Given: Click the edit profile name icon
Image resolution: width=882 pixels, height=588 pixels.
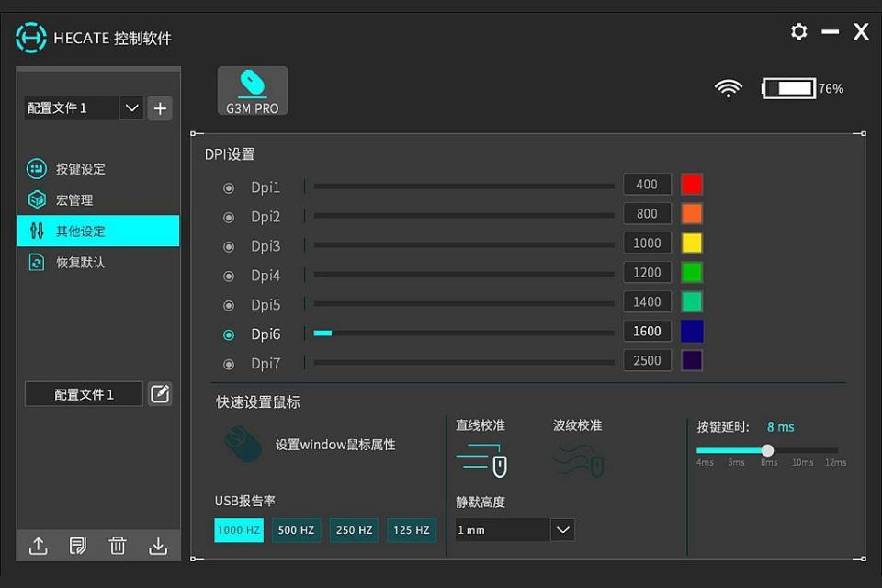Looking at the screenshot, I should coord(160,394).
